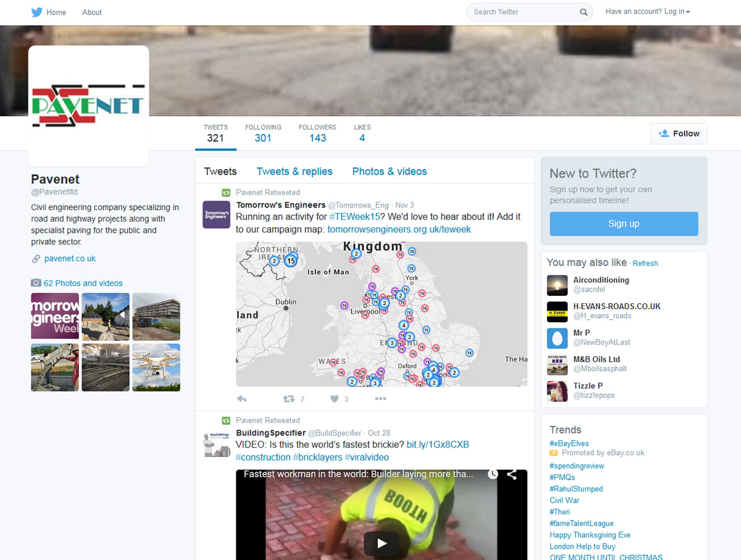Click the M&B Oils Ltd avatar
741x560 pixels.
pyautogui.click(x=557, y=365)
